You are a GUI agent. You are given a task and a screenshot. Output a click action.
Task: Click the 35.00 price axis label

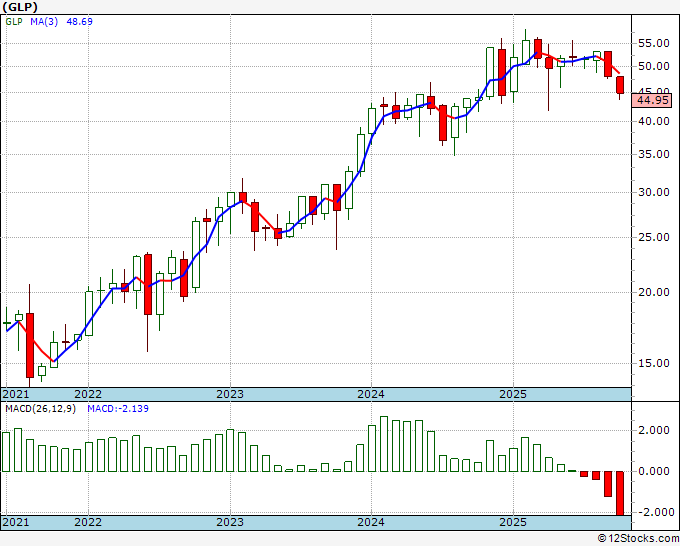click(654, 154)
